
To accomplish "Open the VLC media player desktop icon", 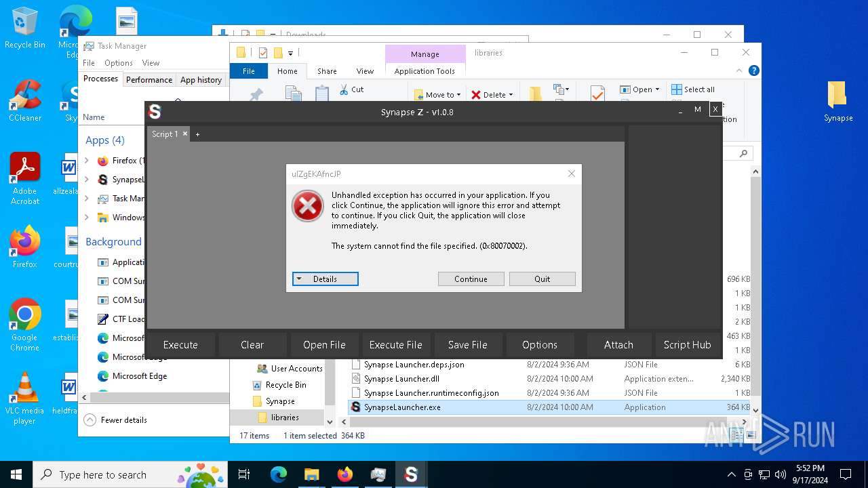I will click(25, 399).
